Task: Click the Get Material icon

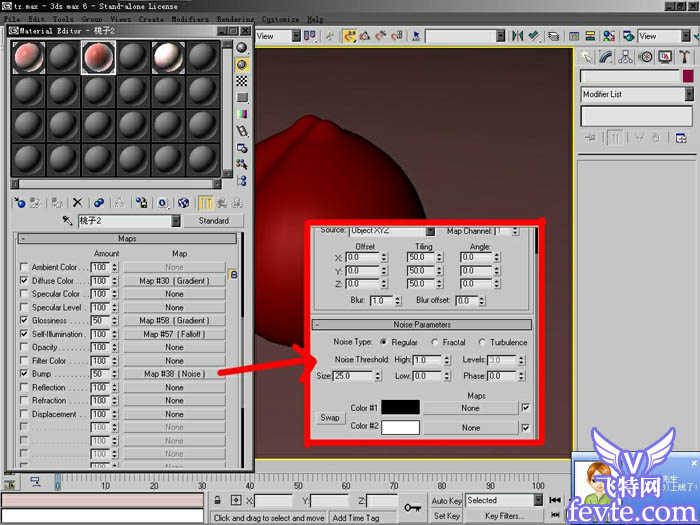Action: point(19,202)
